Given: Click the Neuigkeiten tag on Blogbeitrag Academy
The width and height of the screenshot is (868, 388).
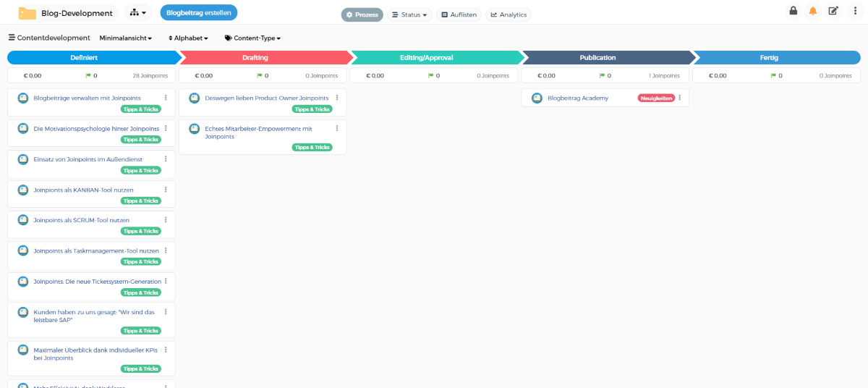Looking at the screenshot, I should click(656, 98).
